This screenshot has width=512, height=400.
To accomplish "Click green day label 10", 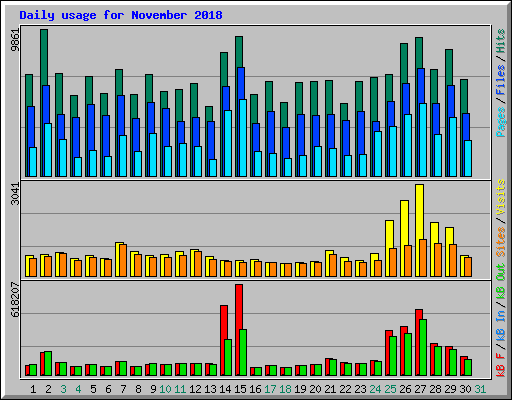I will [165, 389].
